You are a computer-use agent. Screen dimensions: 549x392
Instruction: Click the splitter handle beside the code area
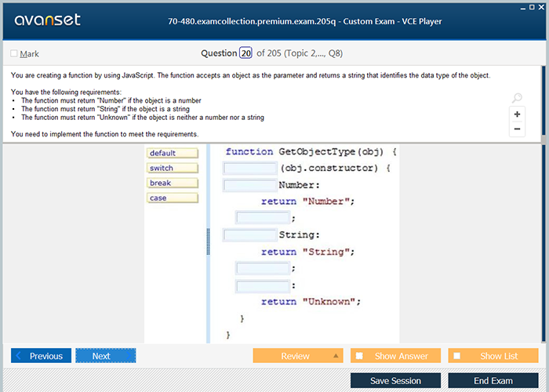(209, 241)
